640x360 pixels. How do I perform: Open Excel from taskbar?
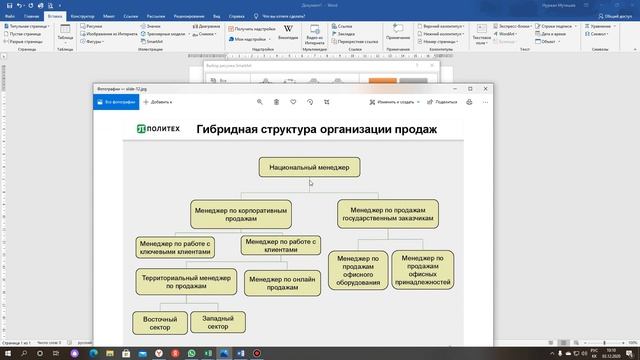208,353
